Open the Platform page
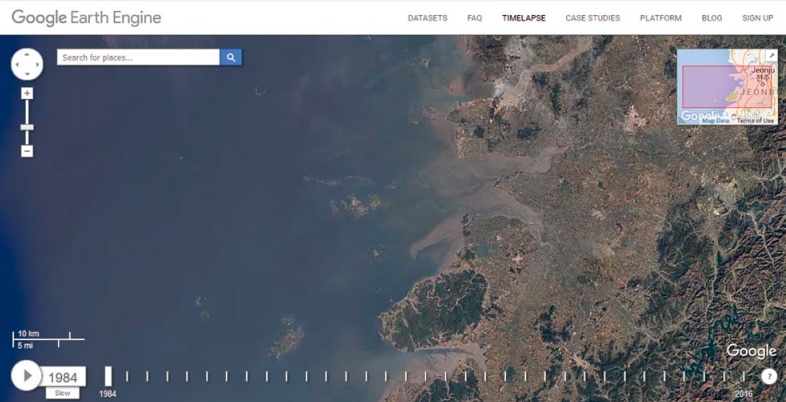The height and width of the screenshot is (402, 786). point(661,18)
